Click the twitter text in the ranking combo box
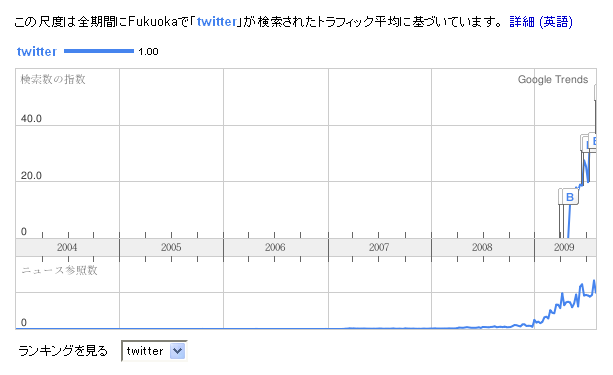Viewport: 613px width, 375px height. (x=145, y=351)
